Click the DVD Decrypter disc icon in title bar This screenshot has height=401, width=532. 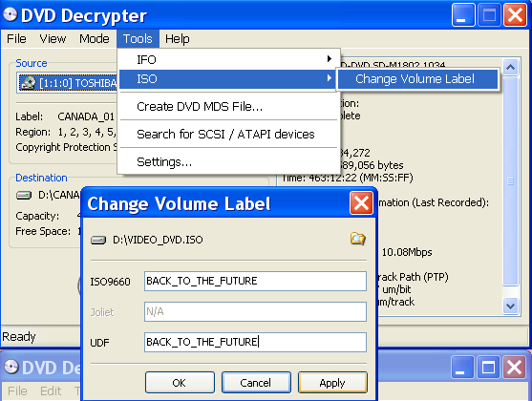click(10, 14)
